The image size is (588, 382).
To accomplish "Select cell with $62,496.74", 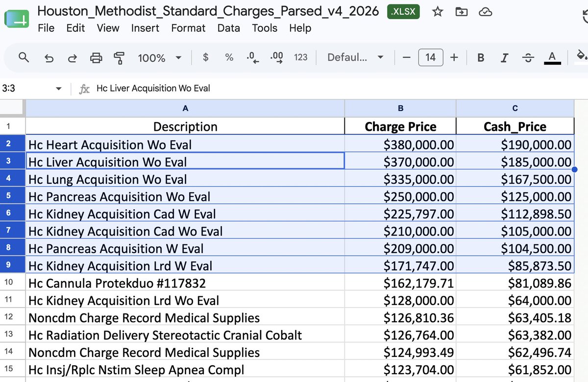I will point(515,353).
